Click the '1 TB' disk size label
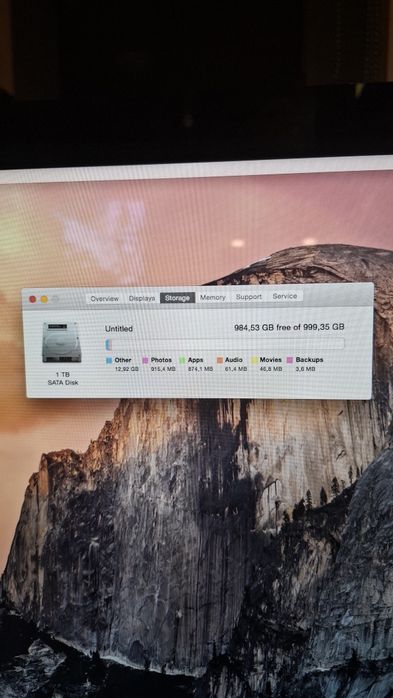This screenshot has width=393, height=698. point(63,375)
